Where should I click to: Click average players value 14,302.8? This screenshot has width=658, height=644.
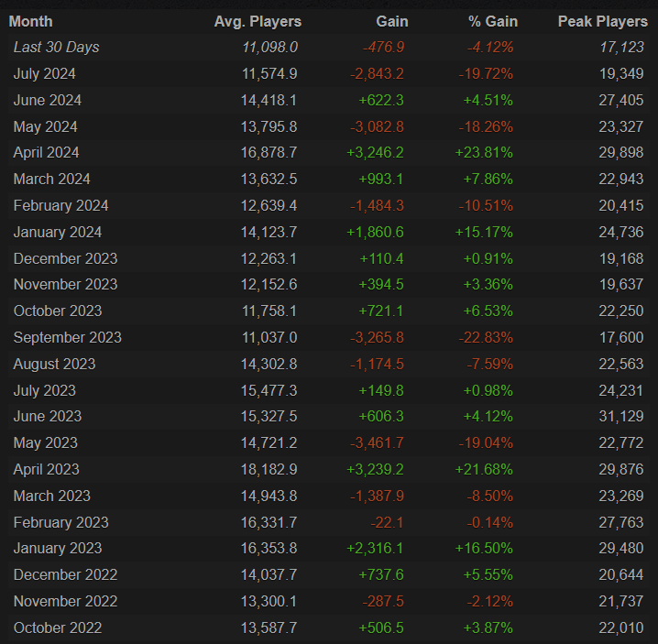269,364
